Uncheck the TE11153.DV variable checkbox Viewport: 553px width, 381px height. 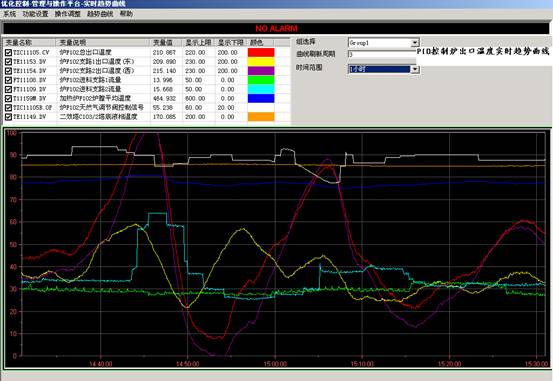pyautogui.click(x=8, y=62)
